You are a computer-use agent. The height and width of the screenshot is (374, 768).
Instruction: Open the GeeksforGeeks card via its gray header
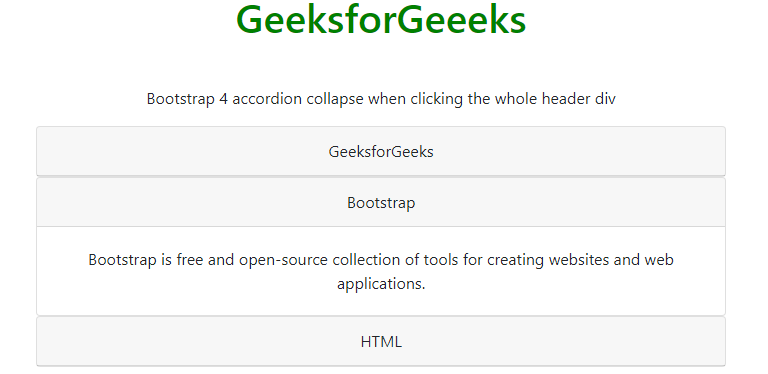(381, 151)
